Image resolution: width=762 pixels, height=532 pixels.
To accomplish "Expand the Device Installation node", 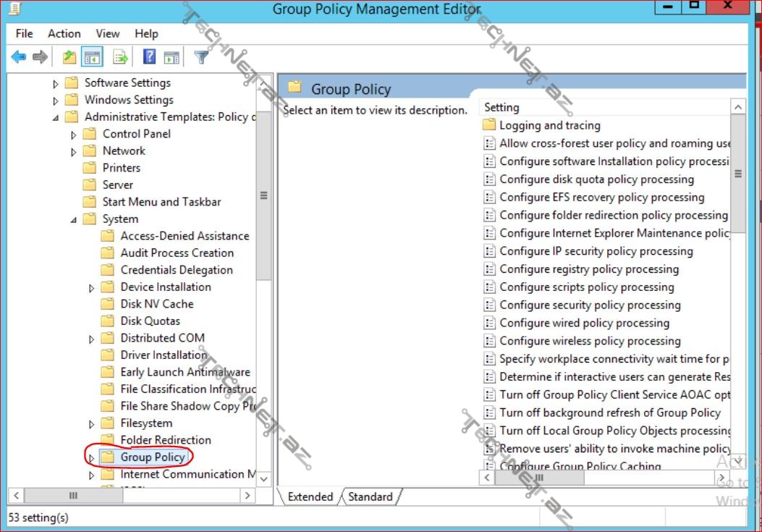I will coord(91,288).
